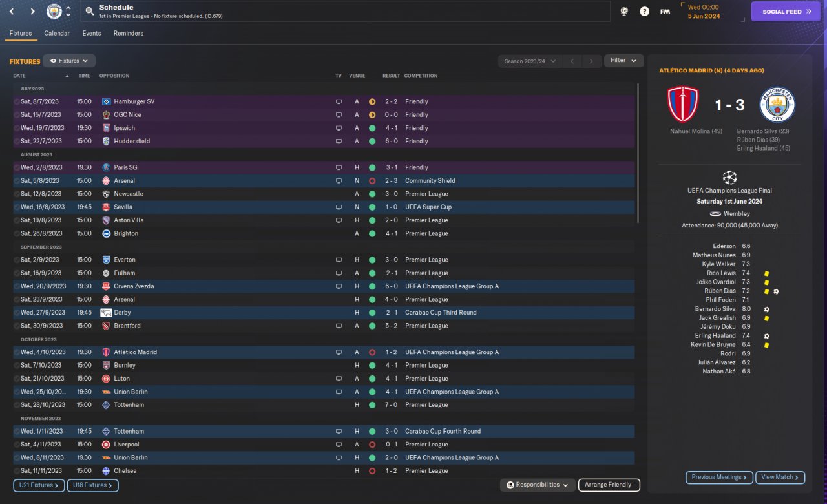Viewport: 827px width, 504px height.
Task: Click Brentford in the opposition column
Action: (x=127, y=326)
